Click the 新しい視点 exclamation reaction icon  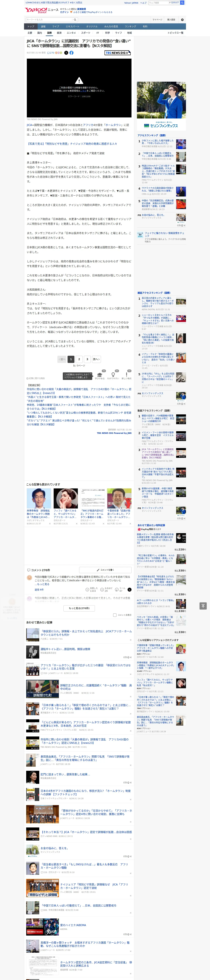[x=127, y=374]
